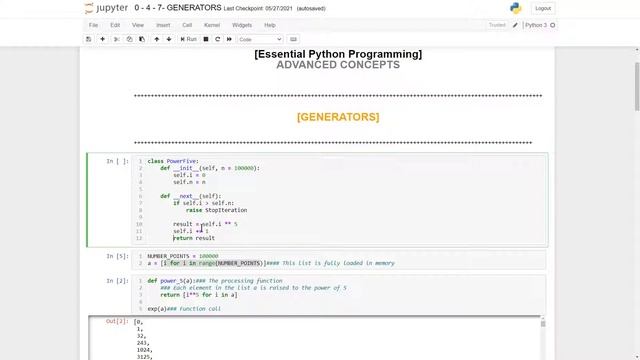
Task: Click the Python logo icon
Action: point(516,8)
